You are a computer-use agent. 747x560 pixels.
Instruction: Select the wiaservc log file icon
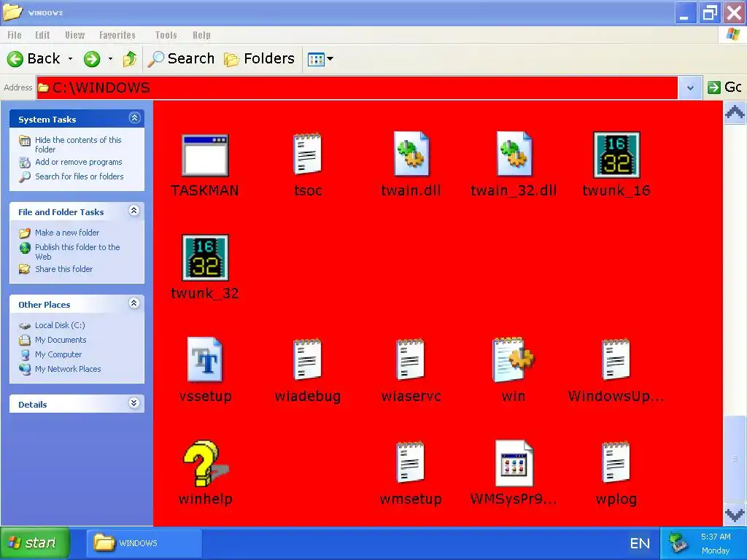pos(410,359)
